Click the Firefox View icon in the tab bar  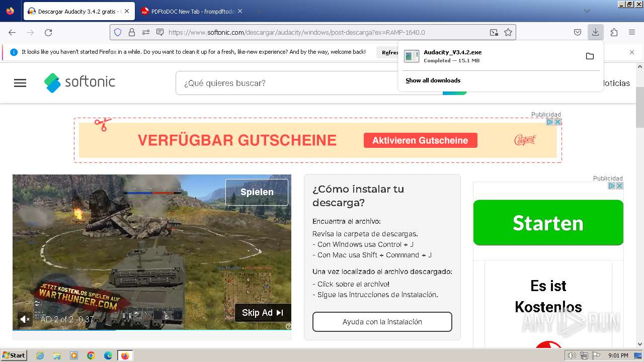click(10, 11)
